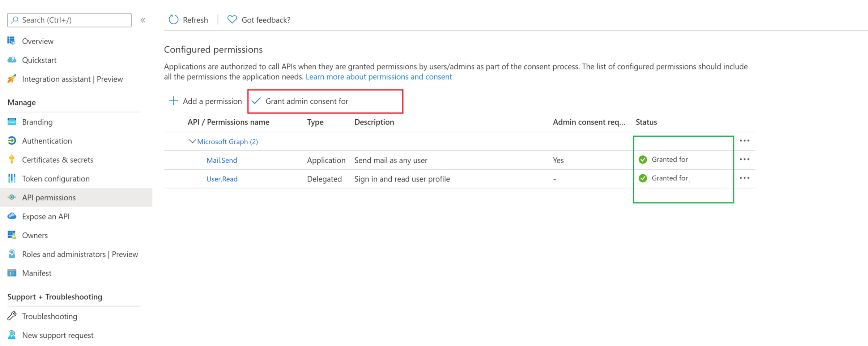Click the Manifest icon
Viewport: 868px width, 346px height.
(12, 273)
